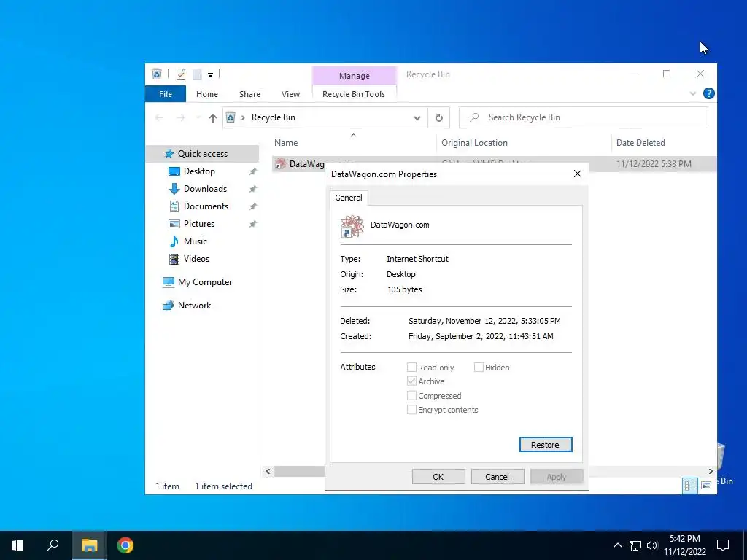
Task: Toggle the Archive checkbox
Action: 411,381
